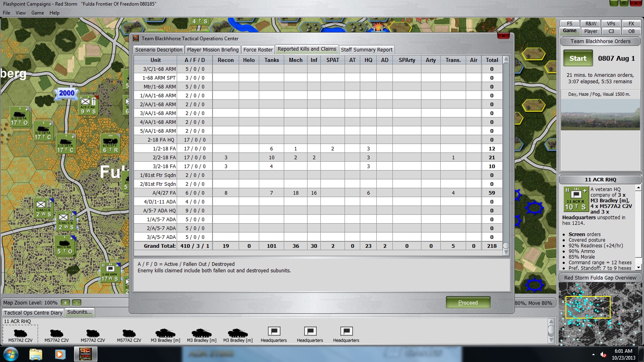Open Windows Media Player from the taskbar
644x362 pixels.
click(x=60, y=354)
